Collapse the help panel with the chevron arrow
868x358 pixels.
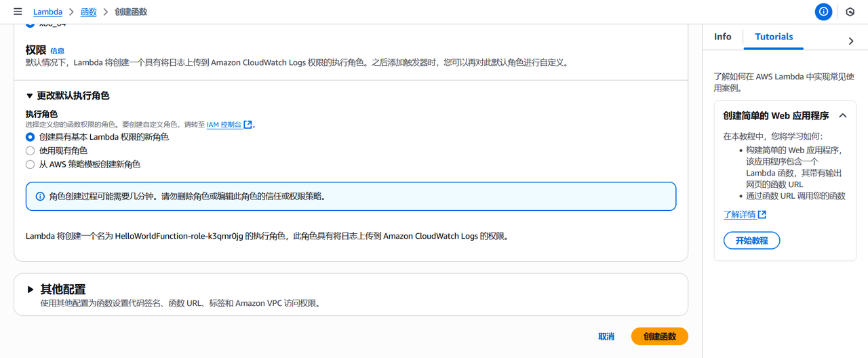click(x=851, y=41)
